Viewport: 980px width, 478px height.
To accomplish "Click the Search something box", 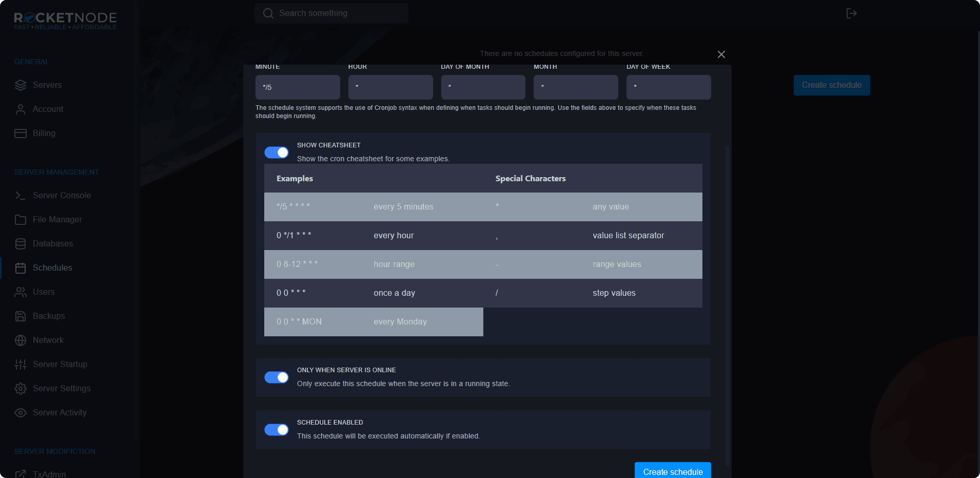I will point(331,13).
